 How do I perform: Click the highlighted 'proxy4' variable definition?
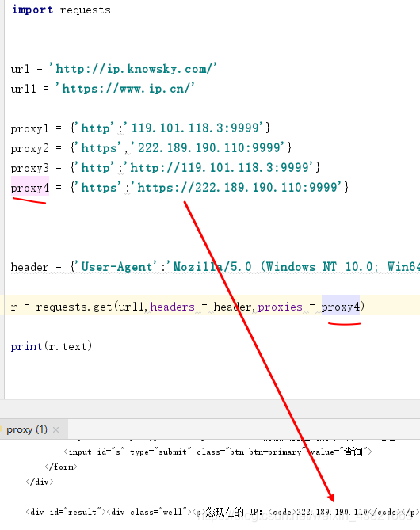tap(30, 188)
